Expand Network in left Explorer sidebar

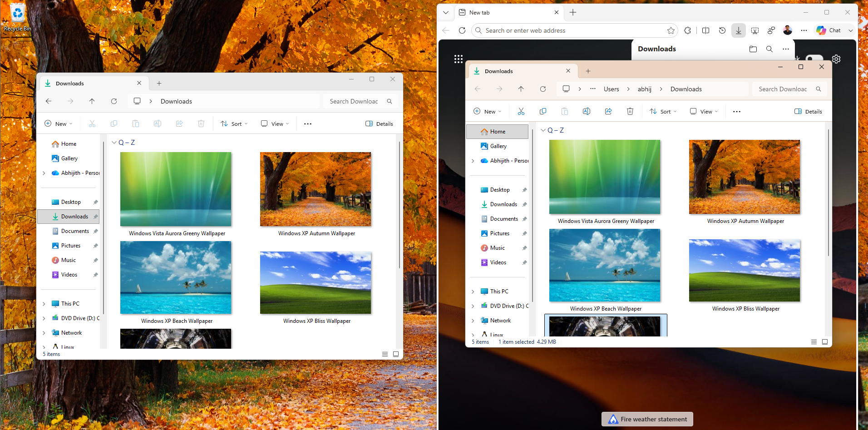44,333
